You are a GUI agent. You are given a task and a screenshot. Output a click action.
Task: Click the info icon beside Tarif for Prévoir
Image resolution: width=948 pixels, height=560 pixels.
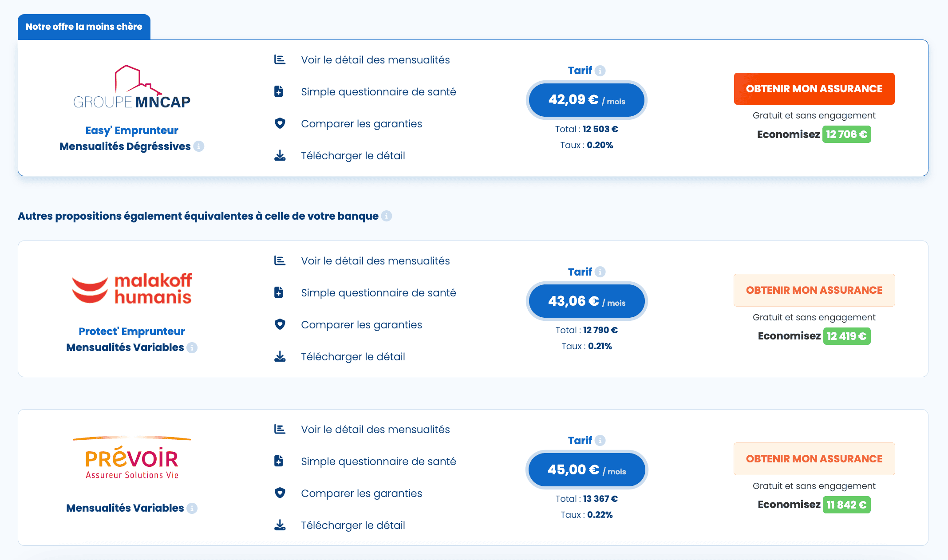click(601, 440)
